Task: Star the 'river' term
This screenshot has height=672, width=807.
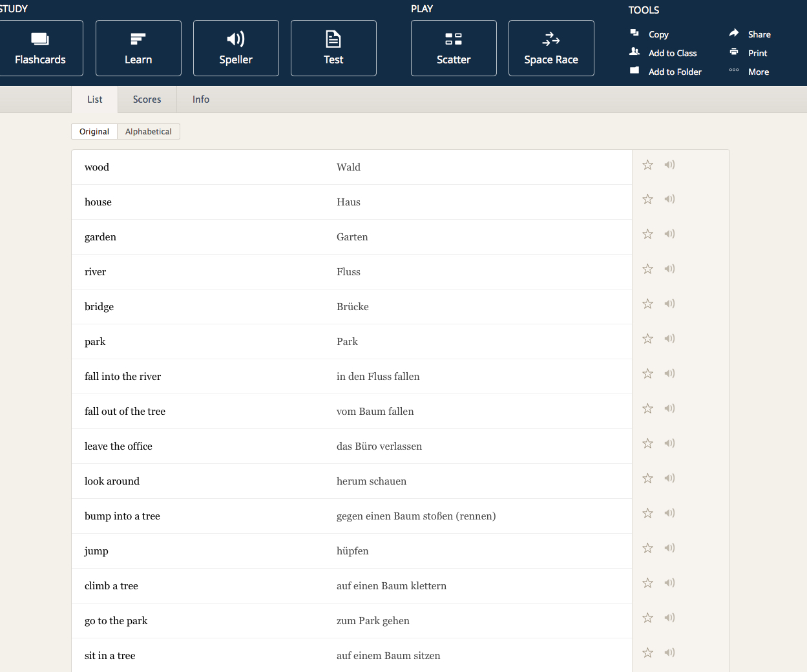Action: point(647,269)
